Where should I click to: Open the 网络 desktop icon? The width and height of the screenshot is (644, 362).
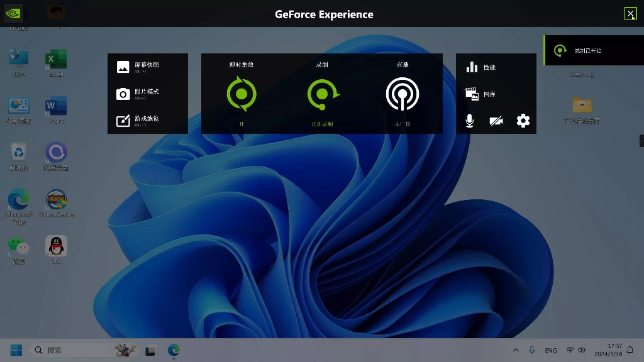pyautogui.click(x=18, y=62)
